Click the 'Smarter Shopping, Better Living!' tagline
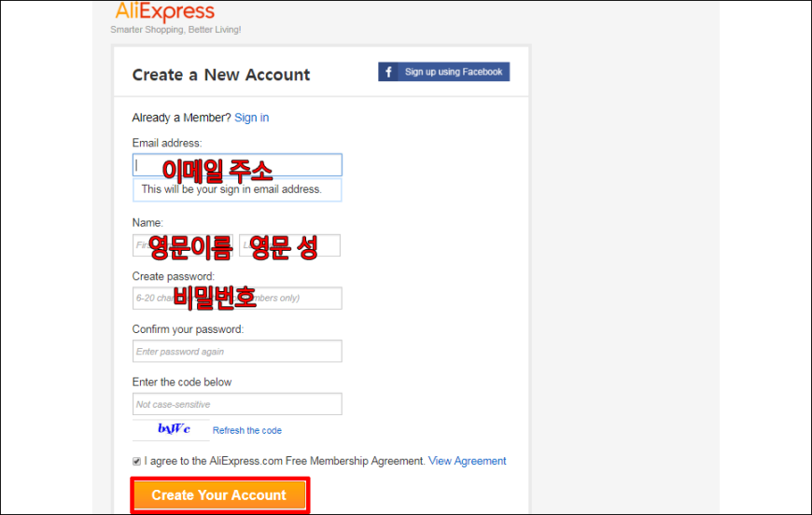The height and width of the screenshot is (515, 812). [x=175, y=30]
